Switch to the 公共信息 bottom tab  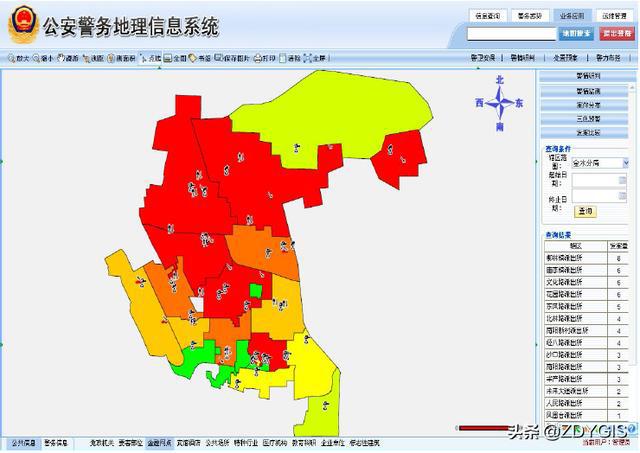pyautogui.click(x=22, y=441)
